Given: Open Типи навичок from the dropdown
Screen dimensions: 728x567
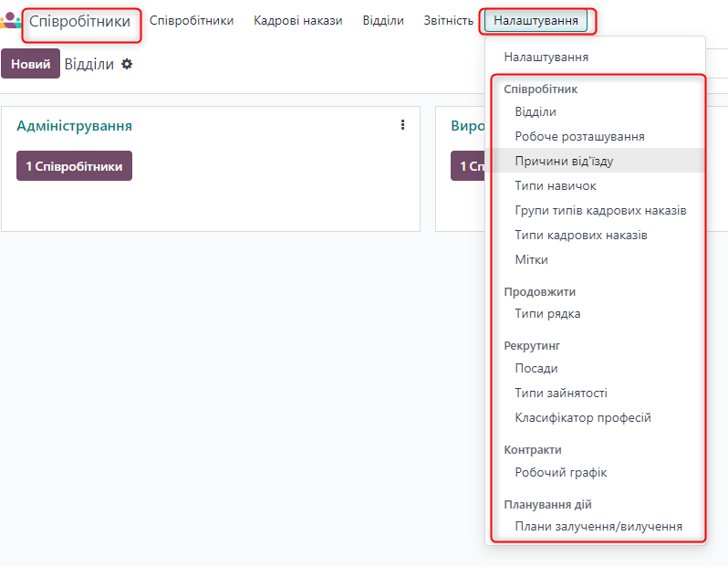Looking at the screenshot, I should tap(595, 186).
